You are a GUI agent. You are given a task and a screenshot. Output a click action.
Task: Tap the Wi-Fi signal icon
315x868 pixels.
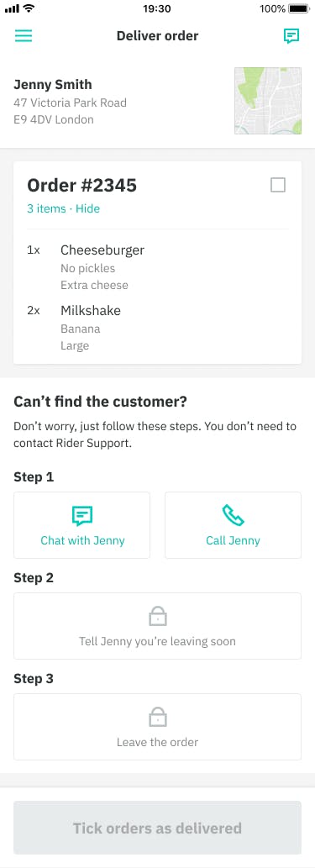(29, 8)
